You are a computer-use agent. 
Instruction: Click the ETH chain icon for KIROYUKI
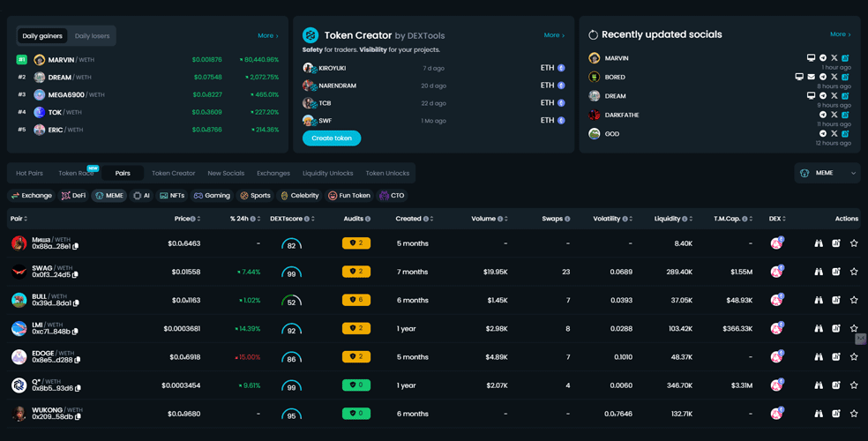click(561, 68)
